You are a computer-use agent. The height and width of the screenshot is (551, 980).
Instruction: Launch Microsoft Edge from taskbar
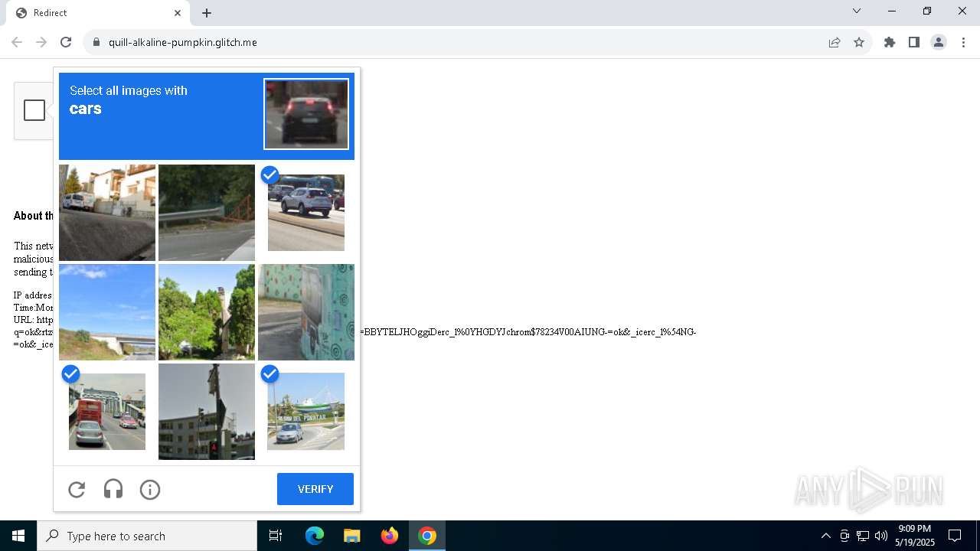click(315, 536)
